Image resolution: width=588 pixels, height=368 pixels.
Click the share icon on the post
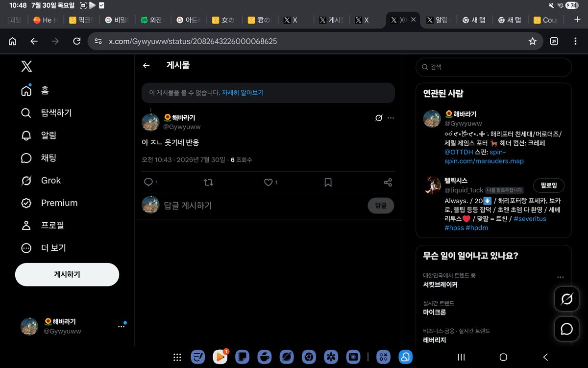click(388, 183)
